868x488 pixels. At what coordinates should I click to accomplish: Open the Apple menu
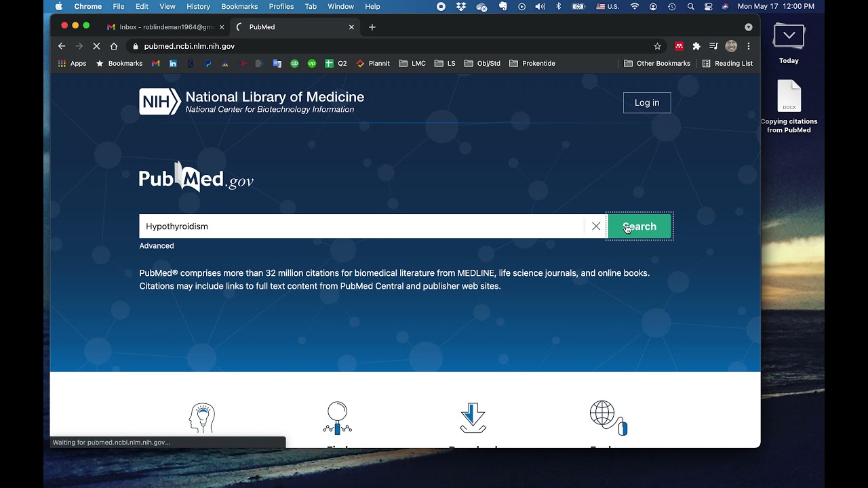[58, 6]
